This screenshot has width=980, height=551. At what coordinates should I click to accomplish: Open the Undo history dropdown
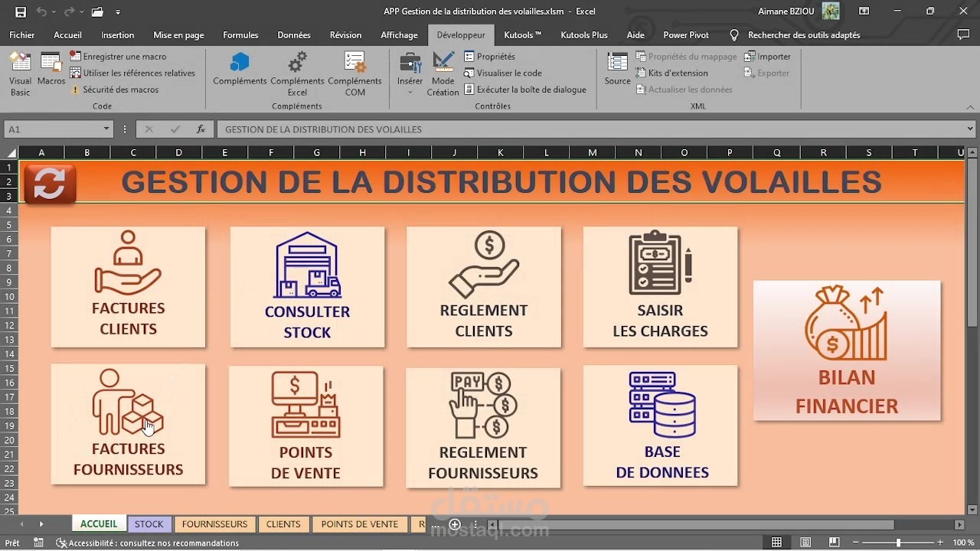55,11
